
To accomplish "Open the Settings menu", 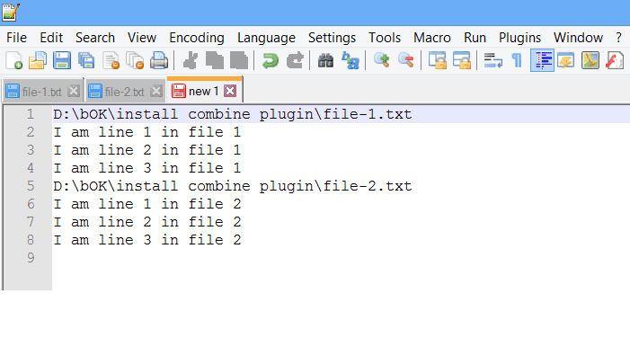I will pyautogui.click(x=332, y=38).
